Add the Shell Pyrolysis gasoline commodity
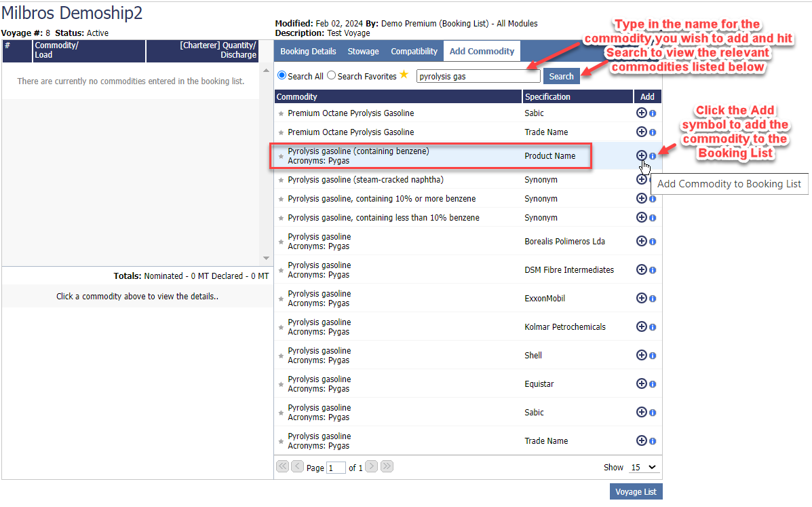The image size is (812, 507). 641,355
